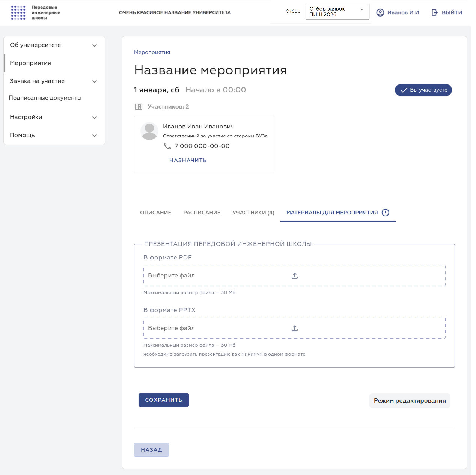Switch to the Участники (4) tab
This screenshot has height=475, width=476.
coord(253,213)
